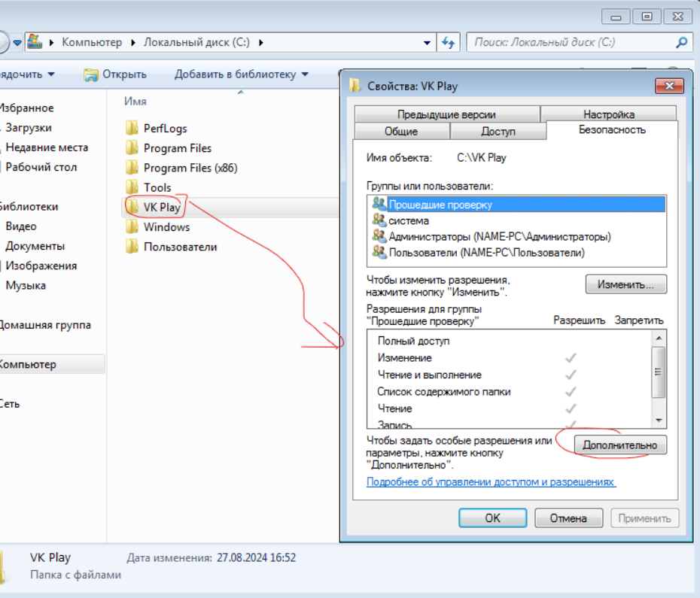This screenshot has width=700, height=598.
Task: Switch to the Настройка tab
Action: pos(608,114)
